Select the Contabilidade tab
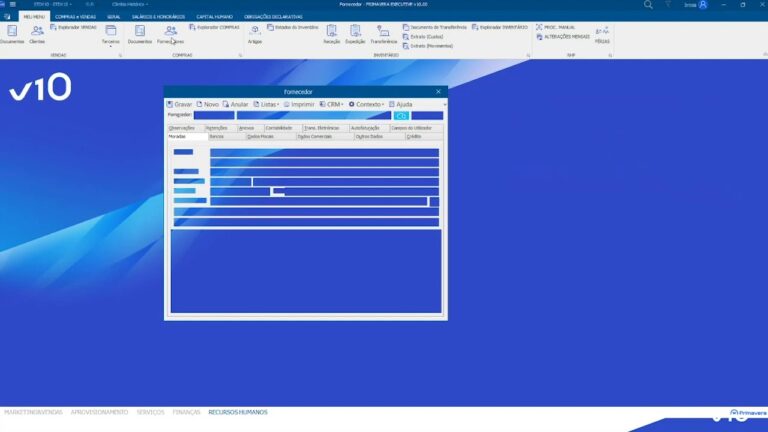 [279, 128]
